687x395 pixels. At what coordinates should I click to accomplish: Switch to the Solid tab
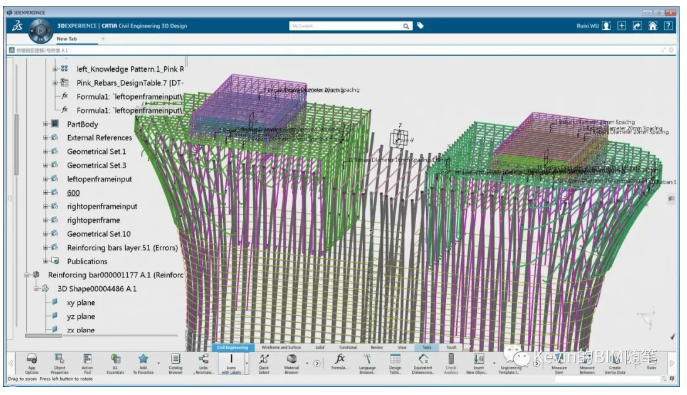(320, 347)
